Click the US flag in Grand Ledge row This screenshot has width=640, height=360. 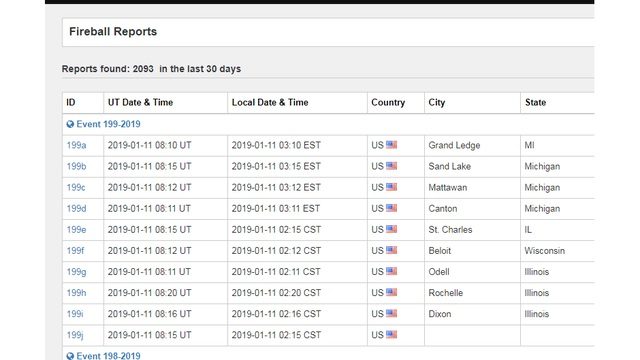(x=391, y=145)
